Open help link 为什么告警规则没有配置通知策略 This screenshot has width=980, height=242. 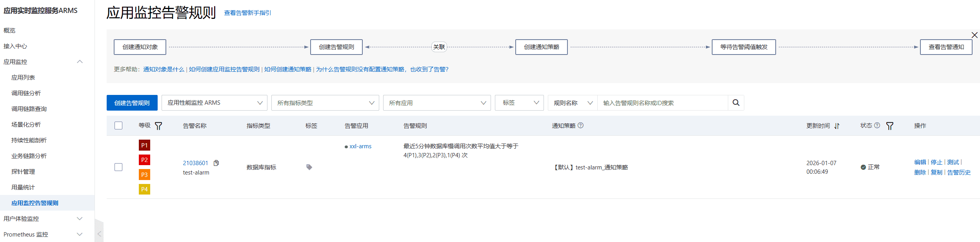tap(382, 69)
